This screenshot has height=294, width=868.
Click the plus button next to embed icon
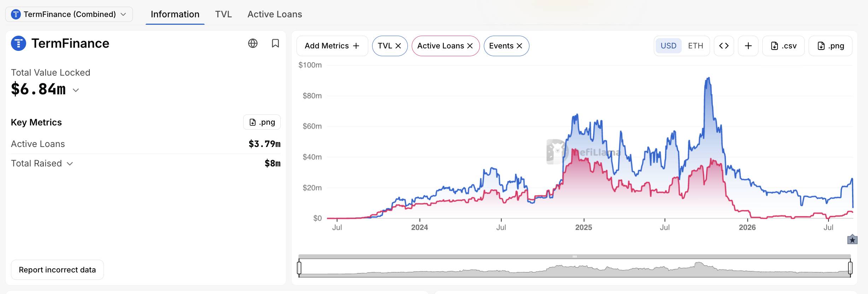tap(748, 46)
